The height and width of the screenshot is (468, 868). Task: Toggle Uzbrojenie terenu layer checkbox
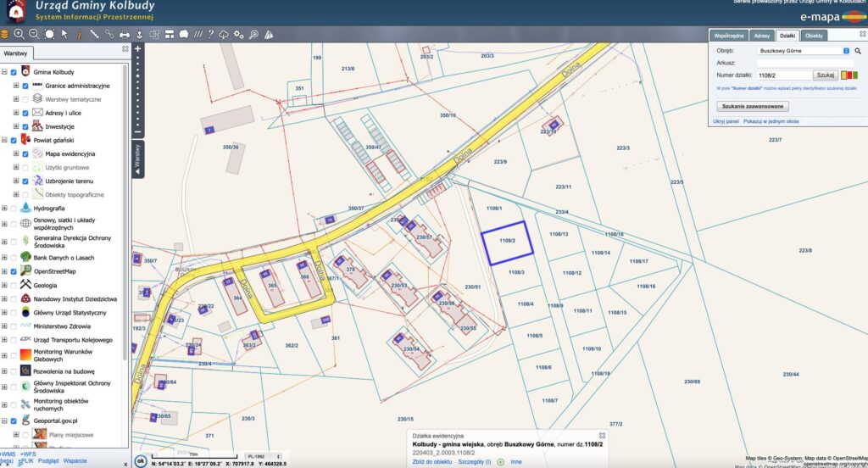25,181
